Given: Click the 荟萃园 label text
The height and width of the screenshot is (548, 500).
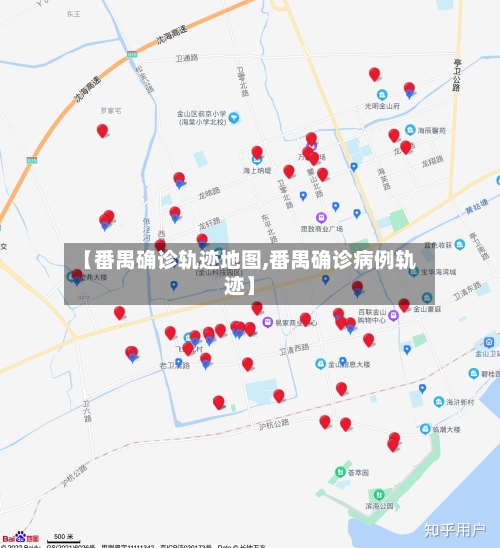Looking at the screenshot, I should 358,473.
